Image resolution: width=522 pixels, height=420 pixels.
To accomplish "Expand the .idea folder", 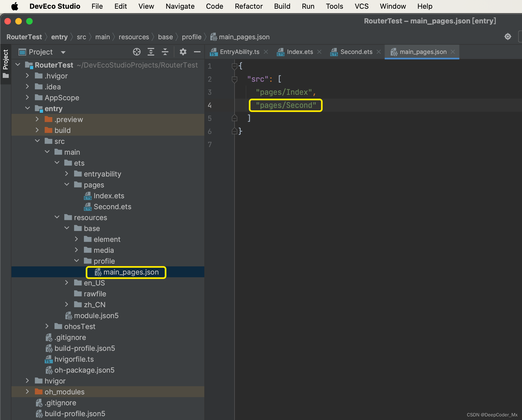I will point(27,87).
